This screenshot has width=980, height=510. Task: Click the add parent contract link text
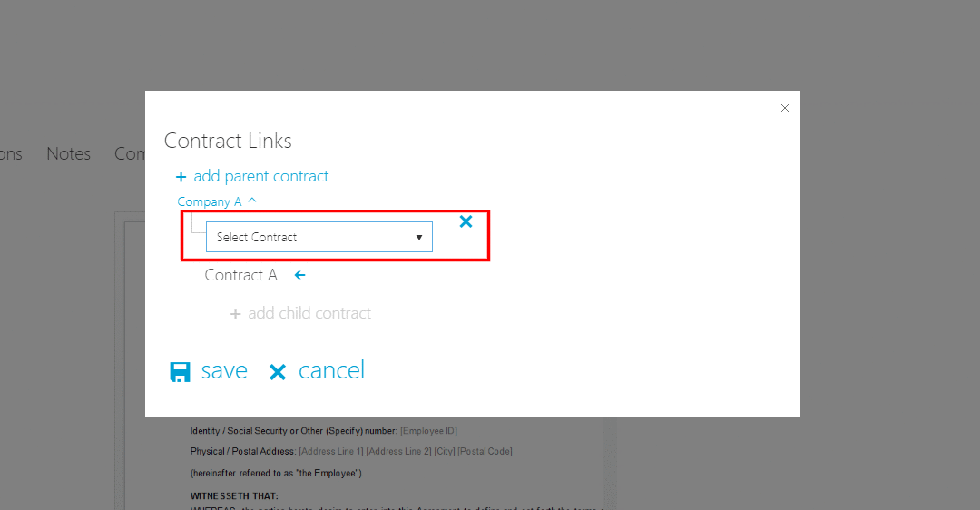tap(261, 176)
